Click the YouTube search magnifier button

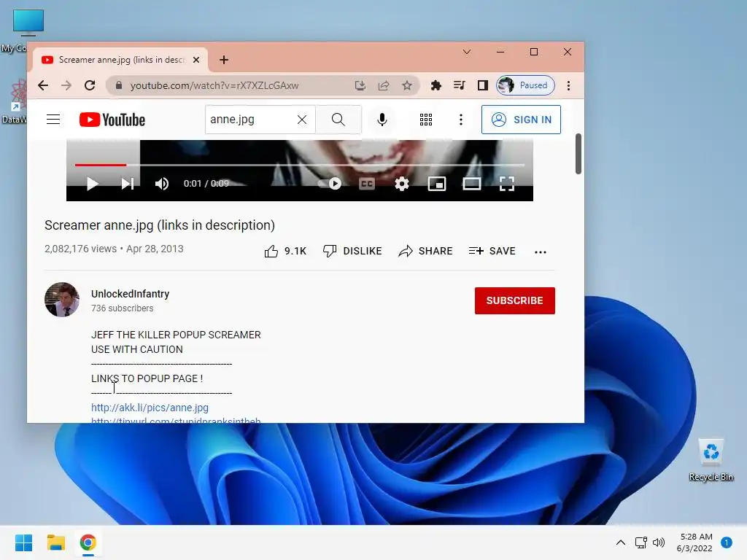(338, 120)
